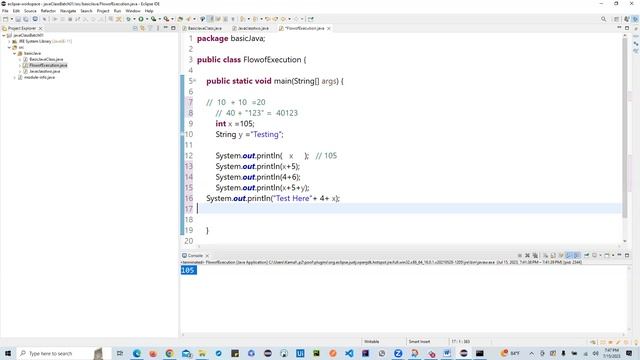The image size is (640, 360).
Task: Click the Smart Insert status bar entry
Action: (419, 342)
